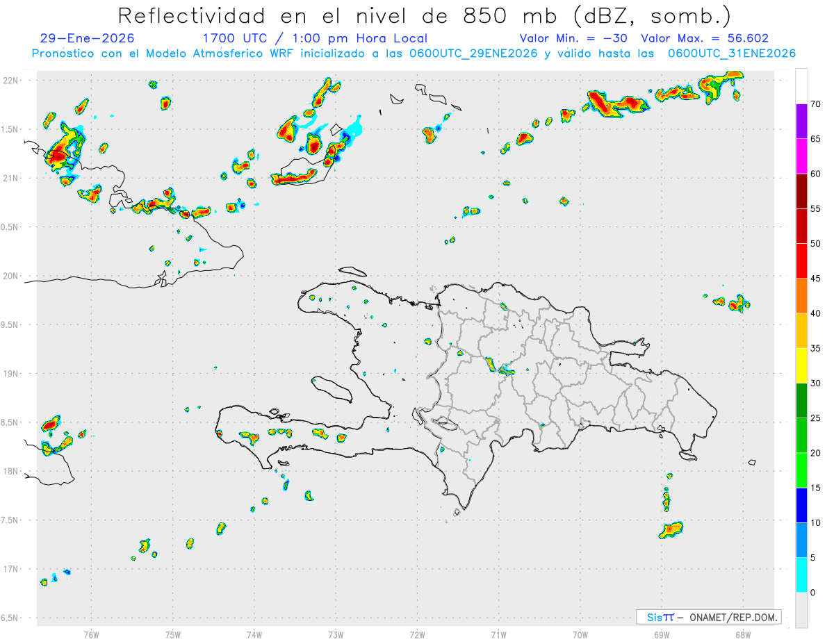Image resolution: width=834 pixels, height=644 pixels.
Task: Click the colorbar tick label 15
Action: coord(815,488)
